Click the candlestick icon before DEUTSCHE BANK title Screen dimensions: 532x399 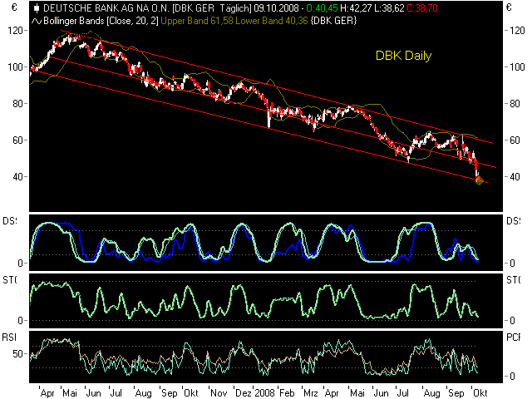click(37, 8)
